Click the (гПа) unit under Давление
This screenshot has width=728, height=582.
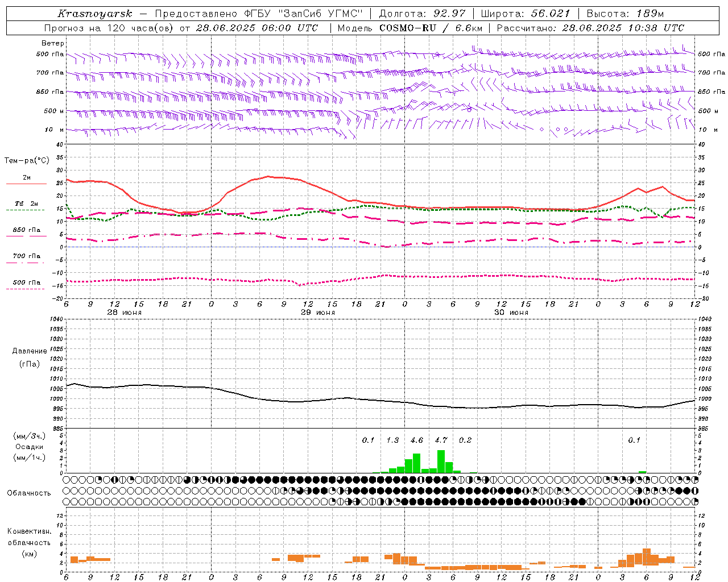pyautogui.click(x=29, y=364)
